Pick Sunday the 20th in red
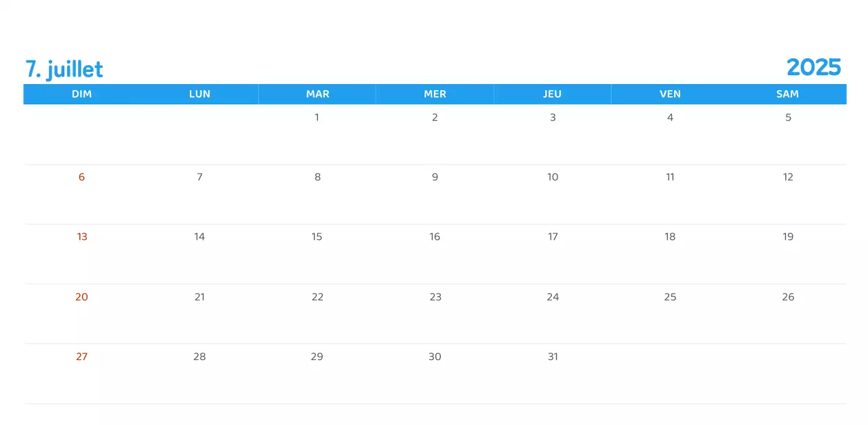The width and height of the screenshot is (868, 425). tap(82, 297)
